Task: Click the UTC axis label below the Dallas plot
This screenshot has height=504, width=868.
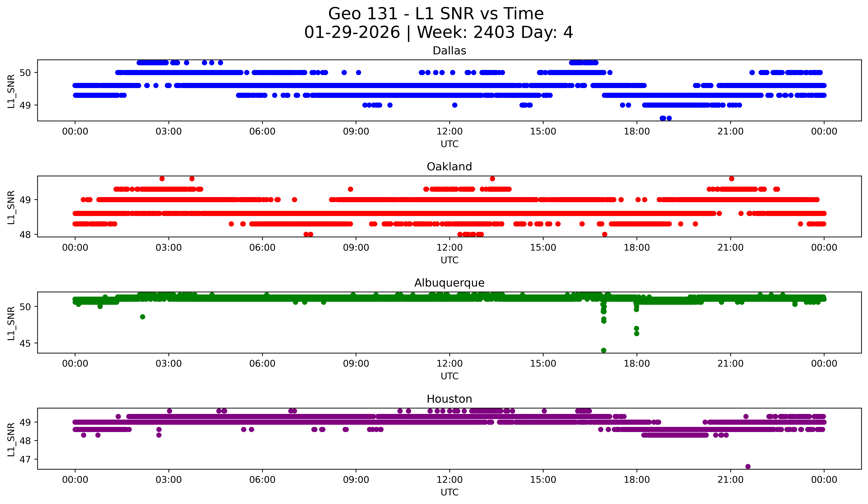Action: [450, 144]
